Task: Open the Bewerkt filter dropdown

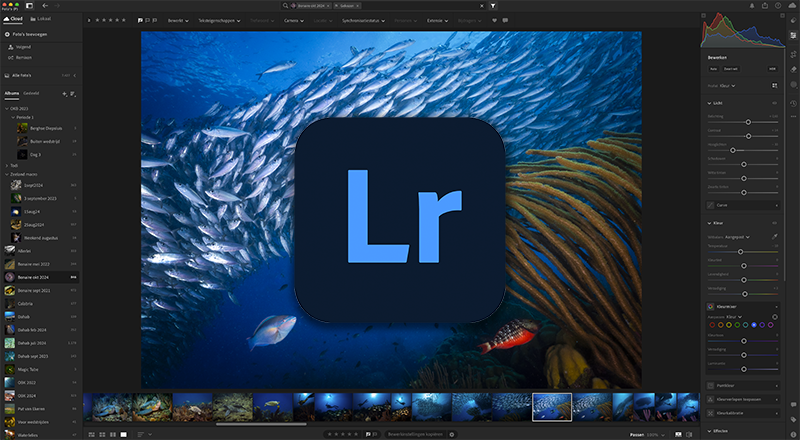Action: [178, 20]
